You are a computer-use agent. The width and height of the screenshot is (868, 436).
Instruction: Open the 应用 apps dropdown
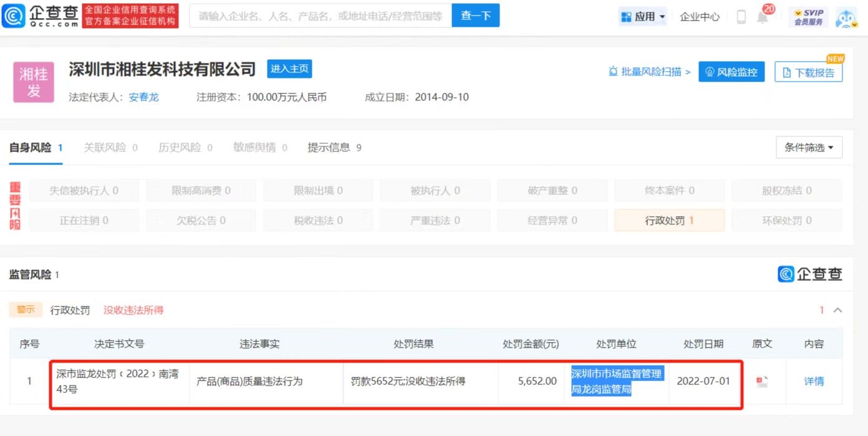tap(643, 17)
